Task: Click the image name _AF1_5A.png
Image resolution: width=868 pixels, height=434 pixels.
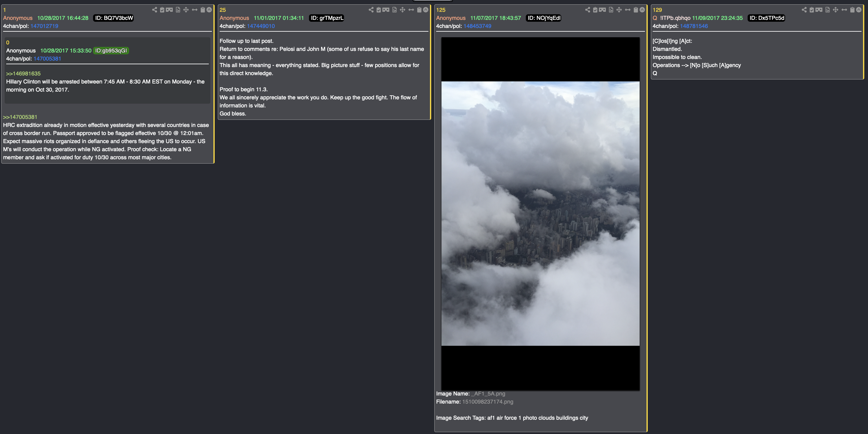Action: (x=488, y=394)
